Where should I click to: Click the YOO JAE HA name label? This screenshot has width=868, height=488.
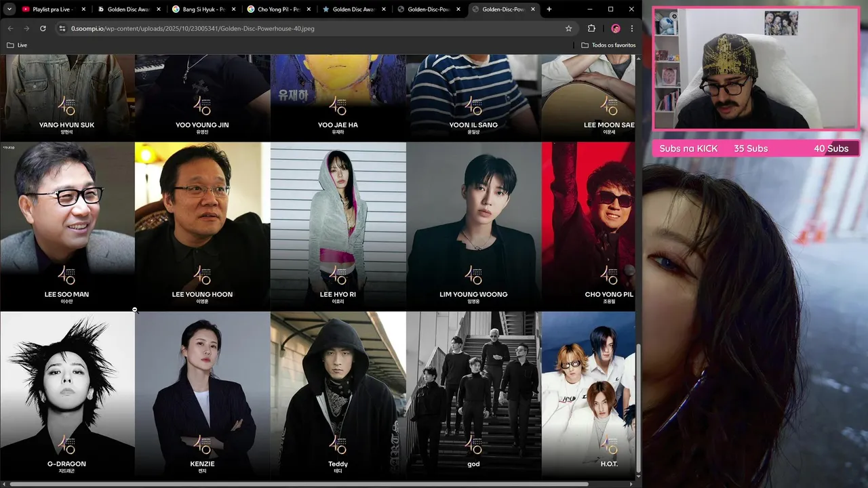338,125
